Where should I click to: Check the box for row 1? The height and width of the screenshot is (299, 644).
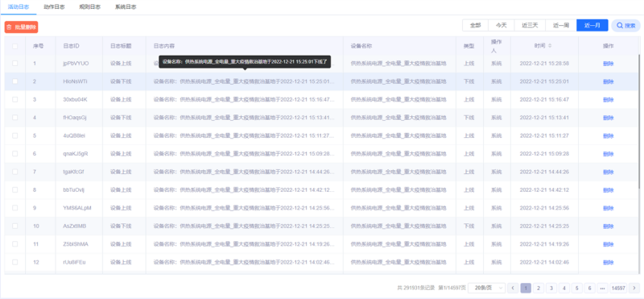point(15,64)
